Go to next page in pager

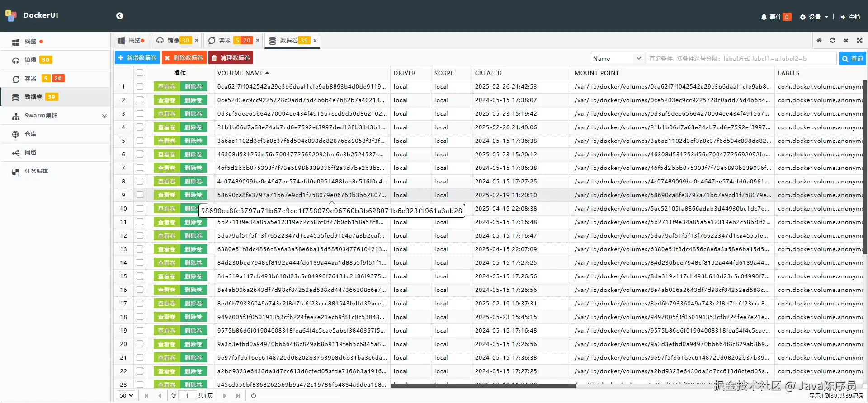(225, 396)
